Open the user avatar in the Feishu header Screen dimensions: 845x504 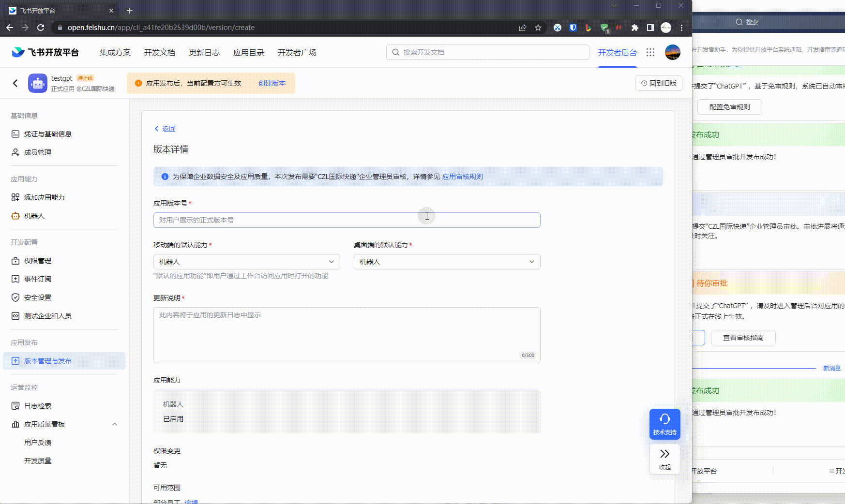click(x=673, y=52)
